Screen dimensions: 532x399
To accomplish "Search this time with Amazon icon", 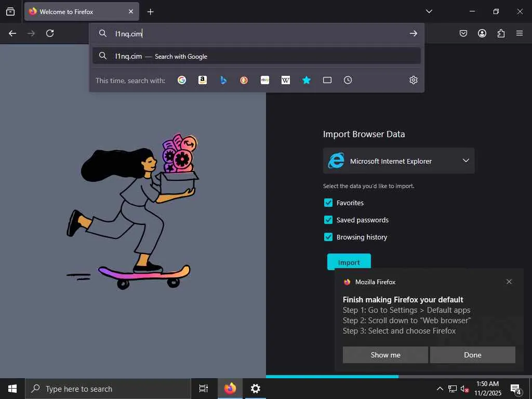I will tap(203, 80).
